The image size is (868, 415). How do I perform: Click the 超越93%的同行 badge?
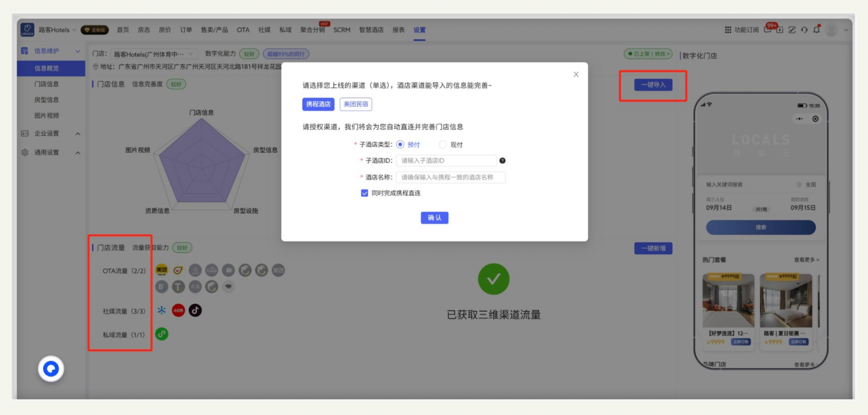286,54
